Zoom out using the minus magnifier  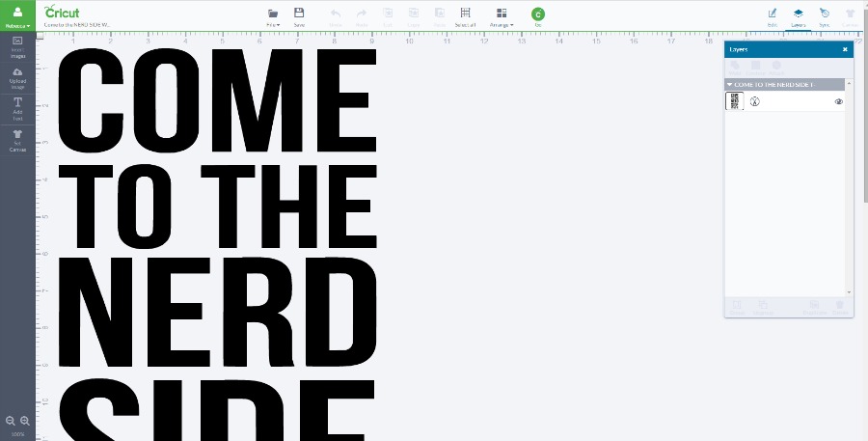click(10, 421)
